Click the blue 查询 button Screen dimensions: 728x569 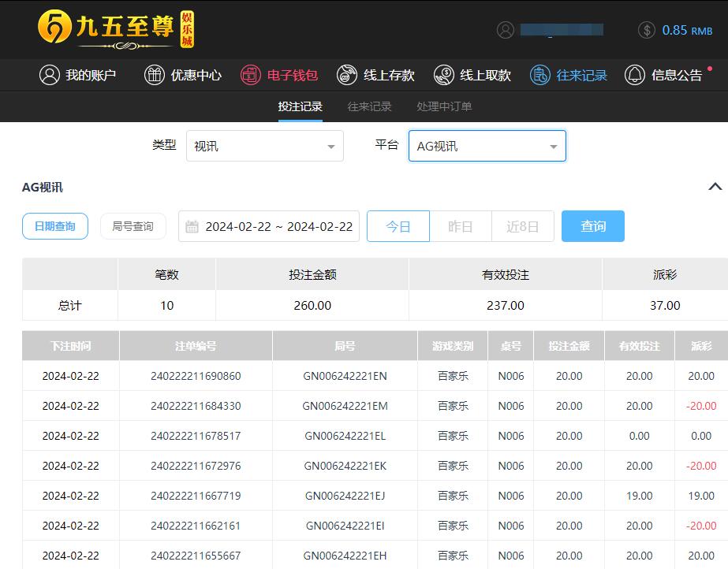pos(593,226)
